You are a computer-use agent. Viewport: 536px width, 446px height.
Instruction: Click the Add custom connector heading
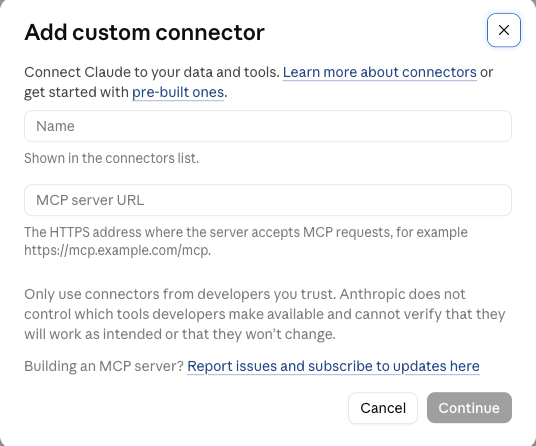[x=144, y=32]
